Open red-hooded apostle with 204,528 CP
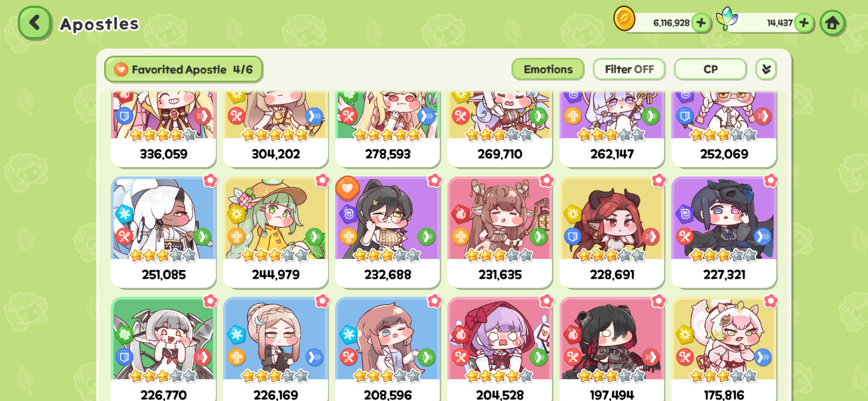The height and width of the screenshot is (401, 868). 500,349
